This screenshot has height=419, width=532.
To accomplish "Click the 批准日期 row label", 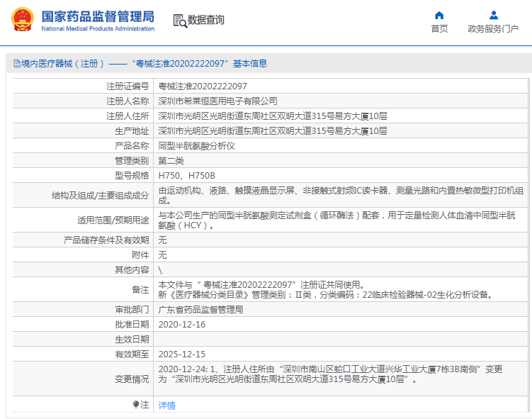I will (x=132, y=325).
